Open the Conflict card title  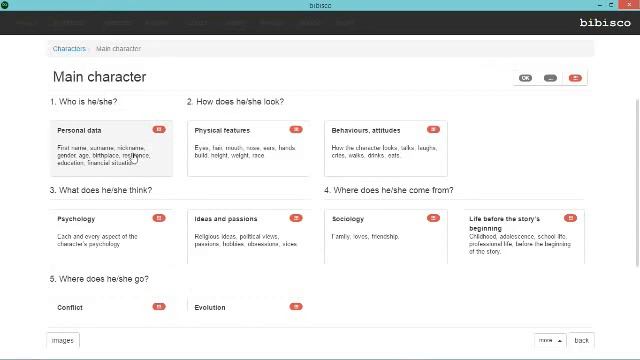pyautogui.click(x=70, y=308)
